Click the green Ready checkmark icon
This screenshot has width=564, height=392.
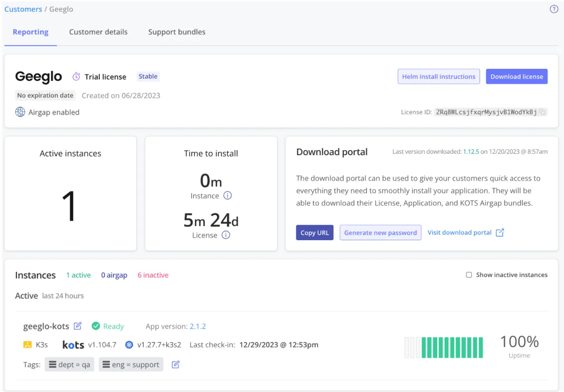96,326
